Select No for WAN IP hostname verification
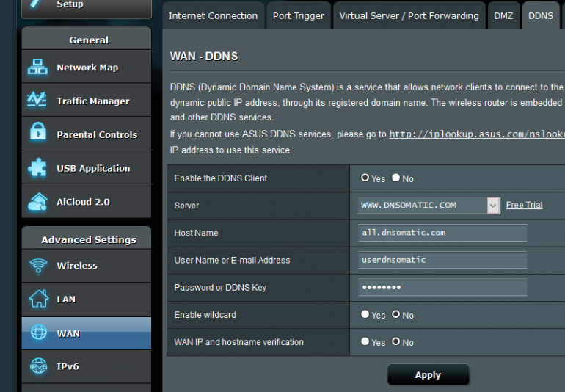Screen dimensions: 565x392 coord(396,341)
